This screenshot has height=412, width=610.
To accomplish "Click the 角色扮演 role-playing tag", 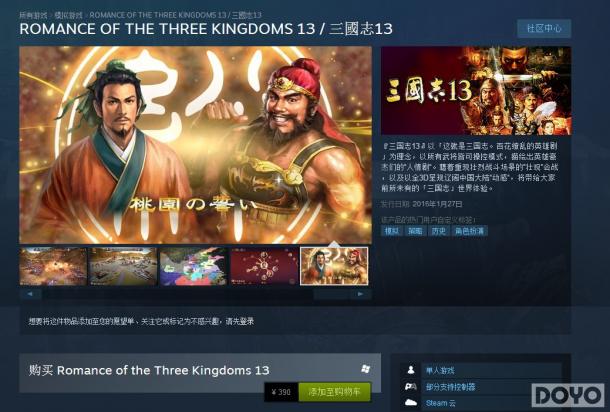I will pyautogui.click(x=470, y=231).
